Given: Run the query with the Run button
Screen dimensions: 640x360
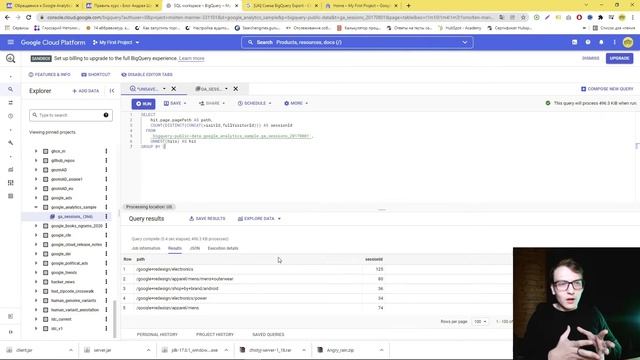Looking at the screenshot, I should click(143, 104).
